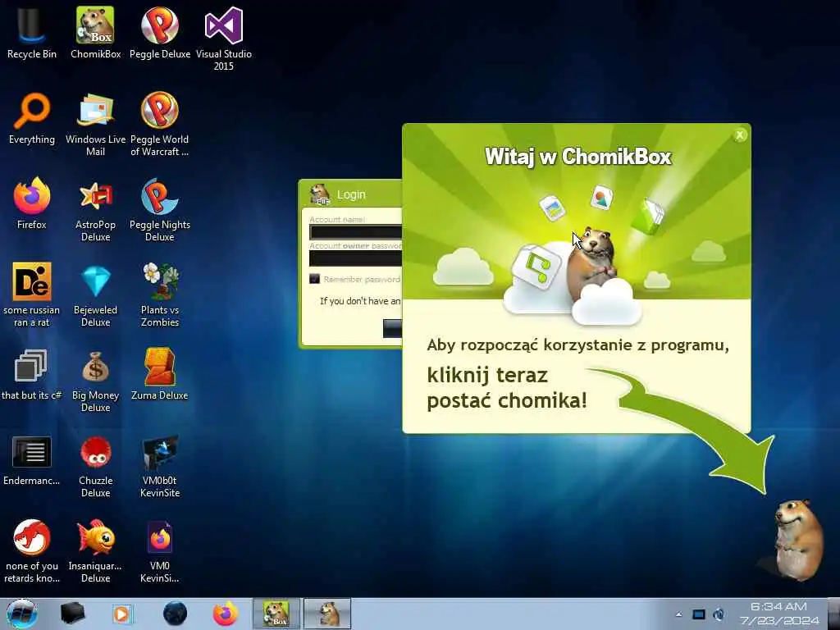Select Peggle World of Warcraft icon
840x630 pixels.
[x=160, y=125]
